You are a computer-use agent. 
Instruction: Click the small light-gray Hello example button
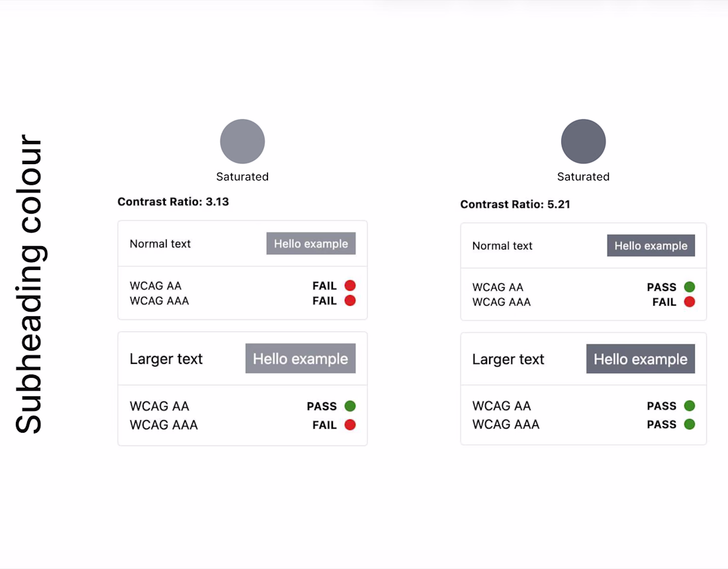[x=310, y=243]
